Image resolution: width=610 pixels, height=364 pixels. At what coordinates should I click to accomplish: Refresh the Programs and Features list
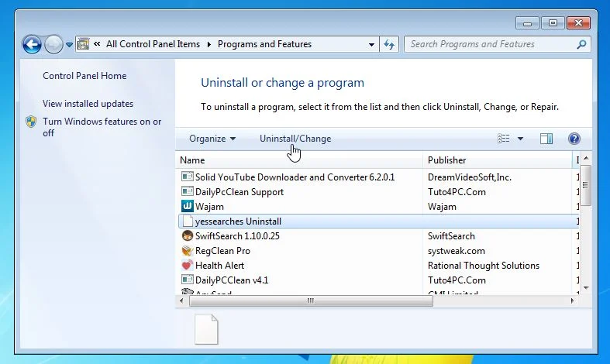[389, 44]
